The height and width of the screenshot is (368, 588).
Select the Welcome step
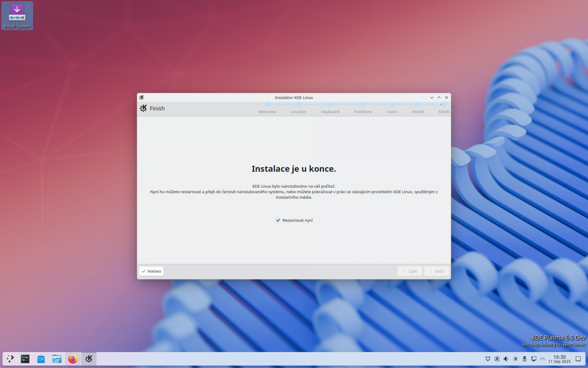tap(267, 109)
